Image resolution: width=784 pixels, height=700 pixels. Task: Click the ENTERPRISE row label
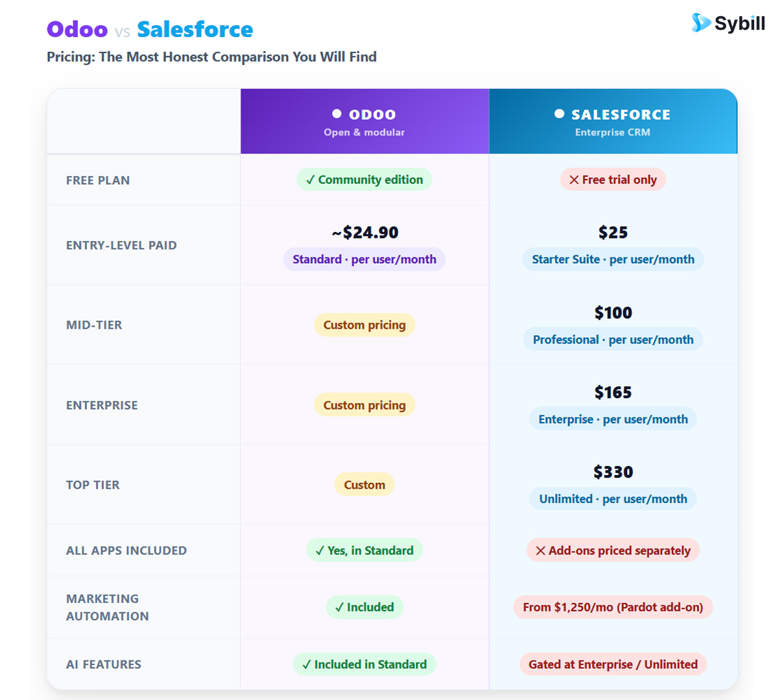102,405
